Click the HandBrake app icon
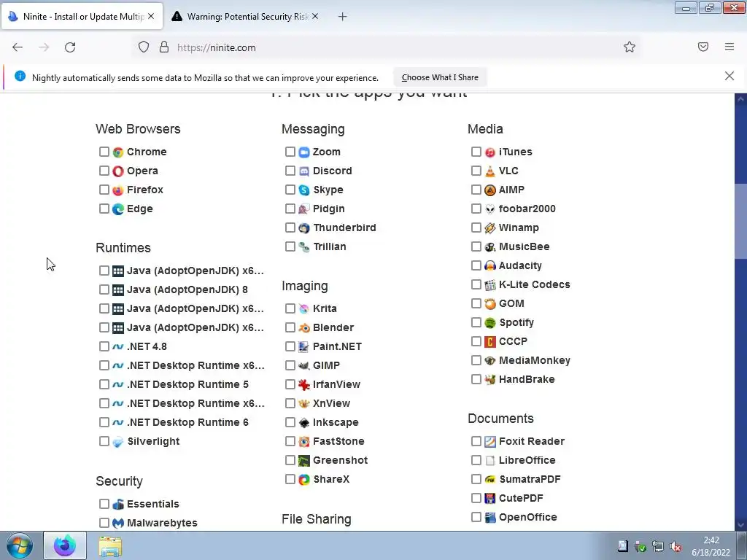The height and width of the screenshot is (560, 747). (490, 379)
